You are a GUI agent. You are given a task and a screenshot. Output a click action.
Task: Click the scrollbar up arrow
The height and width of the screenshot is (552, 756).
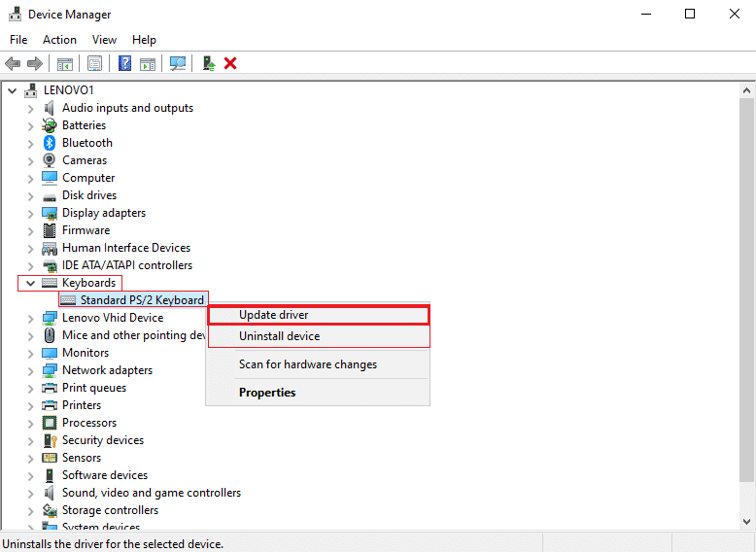[746, 90]
